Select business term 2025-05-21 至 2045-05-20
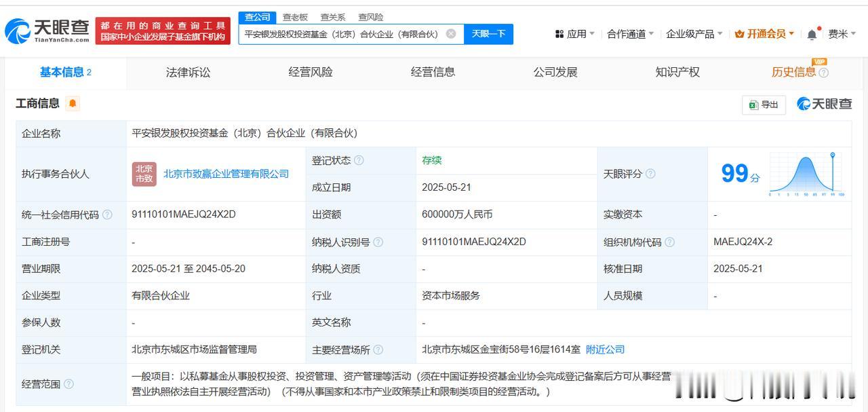The width and height of the screenshot is (868, 412). [189, 269]
